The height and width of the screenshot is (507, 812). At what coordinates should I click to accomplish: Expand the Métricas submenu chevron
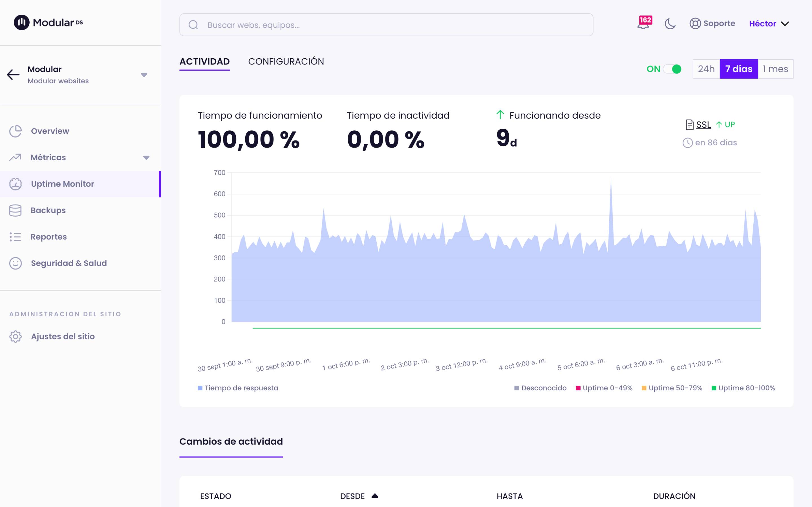pos(146,157)
